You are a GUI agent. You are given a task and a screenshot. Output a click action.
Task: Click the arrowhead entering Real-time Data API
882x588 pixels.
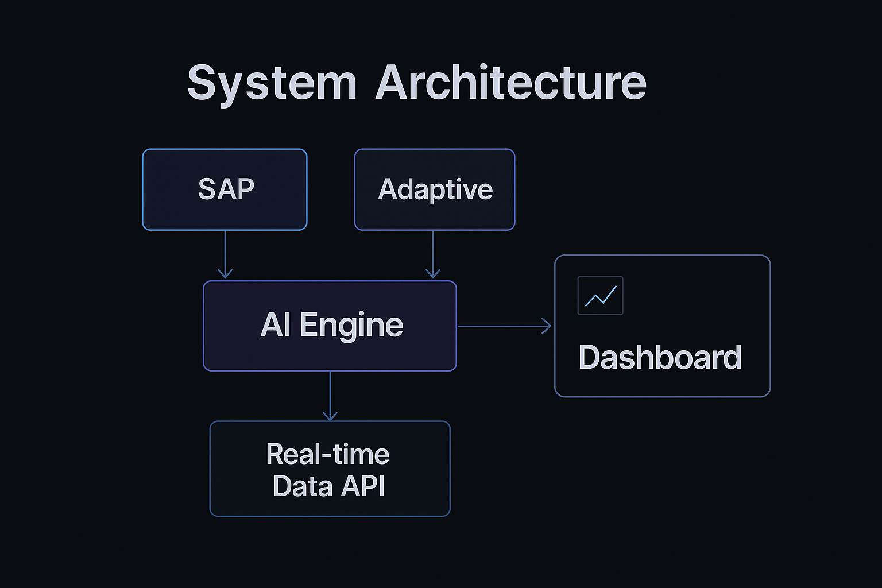(330, 416)
